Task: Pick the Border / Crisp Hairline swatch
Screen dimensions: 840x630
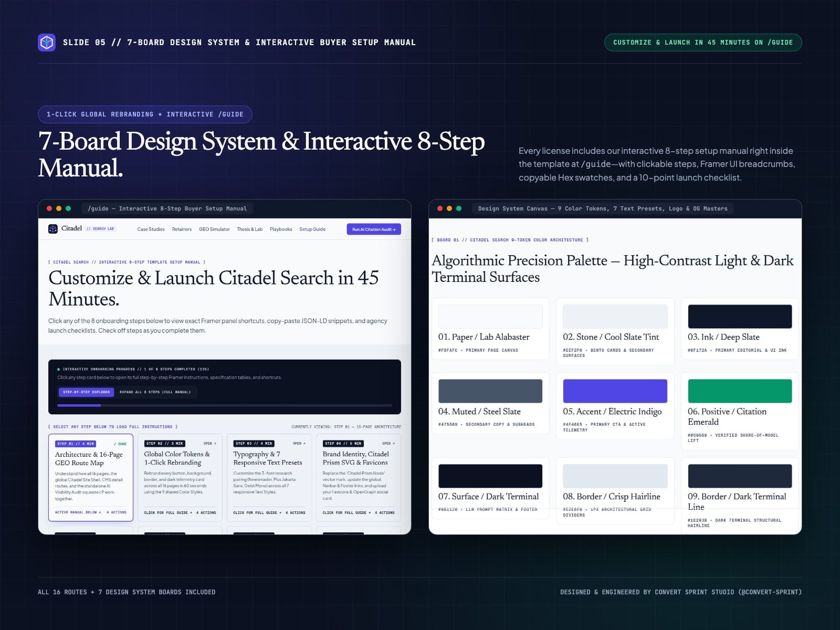Action: point(615,476)
